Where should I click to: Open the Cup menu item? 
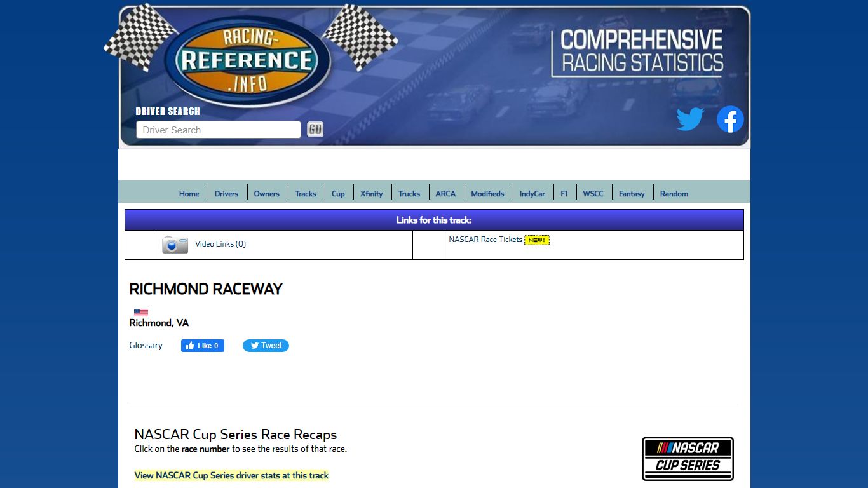(x=338, y=194)
